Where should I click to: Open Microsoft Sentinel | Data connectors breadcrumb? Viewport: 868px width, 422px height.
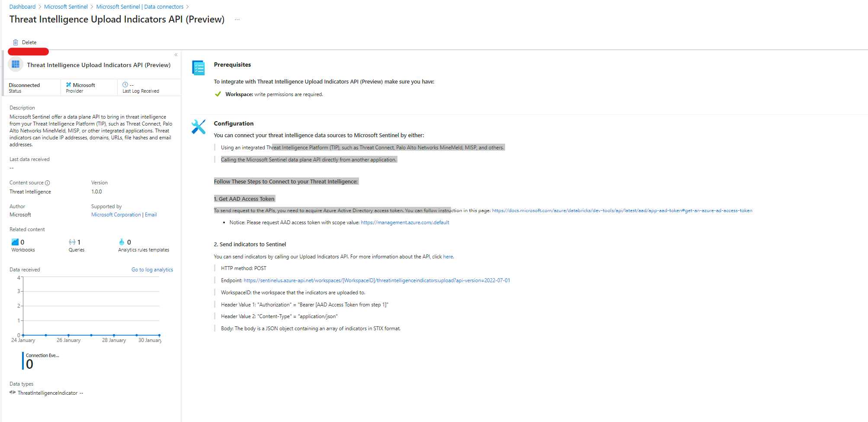140,6
